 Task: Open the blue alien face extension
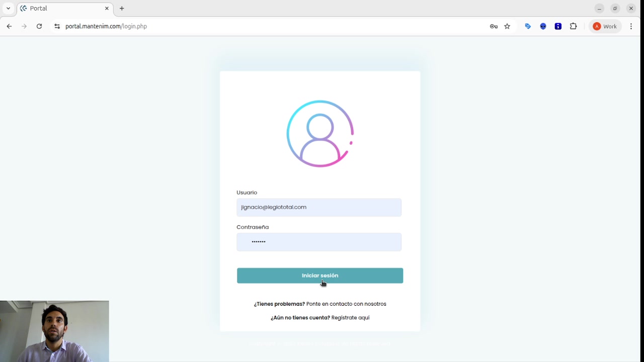pyautogui.click(x=543, y=27)
